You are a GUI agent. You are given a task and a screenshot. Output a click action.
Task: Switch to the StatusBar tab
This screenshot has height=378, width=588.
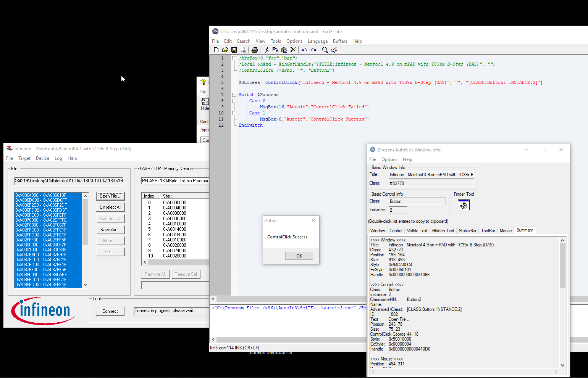click(467, 231)
